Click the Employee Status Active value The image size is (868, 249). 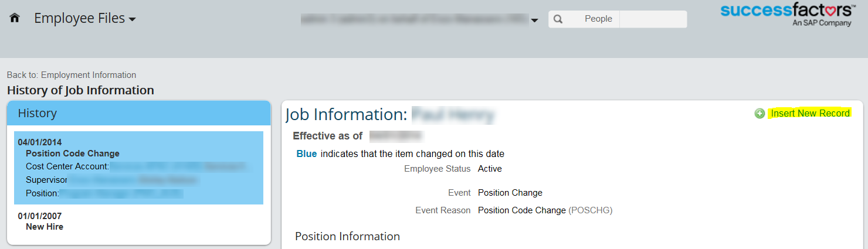pyautogui.click(x=490, y=169)
